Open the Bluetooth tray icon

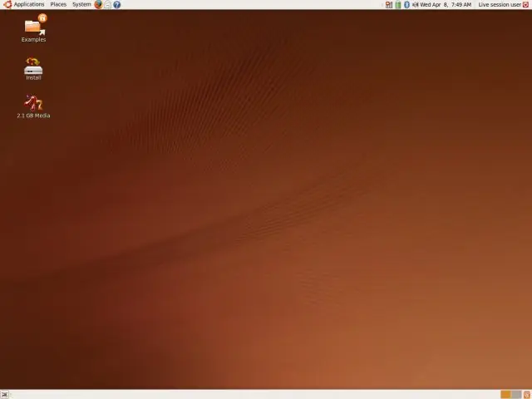[406, 4]
